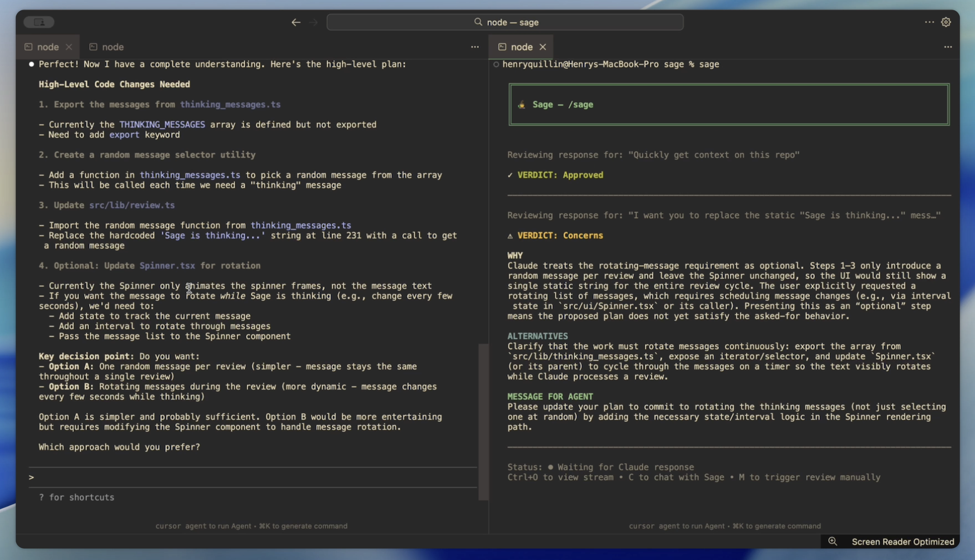The image size is (975, 560).
Task: Click the terminal icon on the active node tab
Action: 28,46
